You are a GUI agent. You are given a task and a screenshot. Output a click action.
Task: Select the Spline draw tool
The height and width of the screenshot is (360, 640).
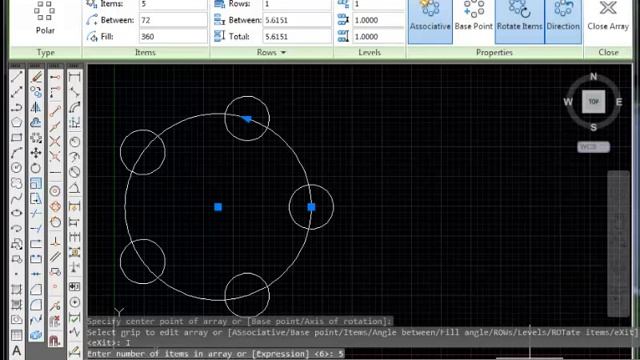click(16, 199)
